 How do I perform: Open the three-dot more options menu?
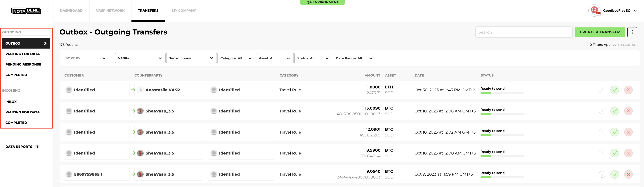tap(632, 32)
